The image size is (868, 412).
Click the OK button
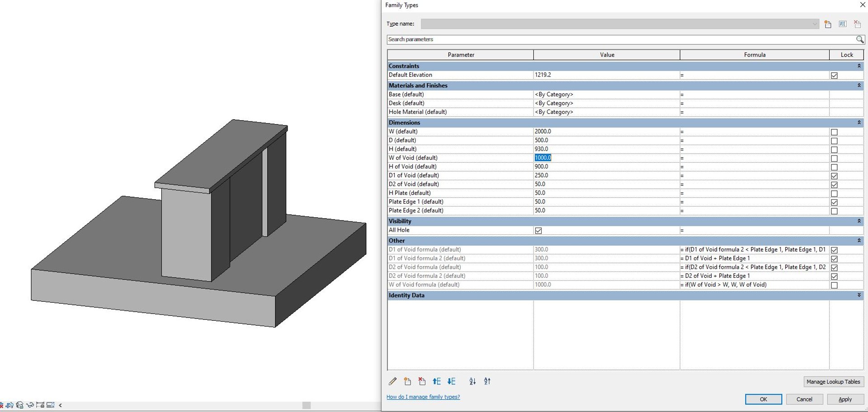[x=764, y=399]
